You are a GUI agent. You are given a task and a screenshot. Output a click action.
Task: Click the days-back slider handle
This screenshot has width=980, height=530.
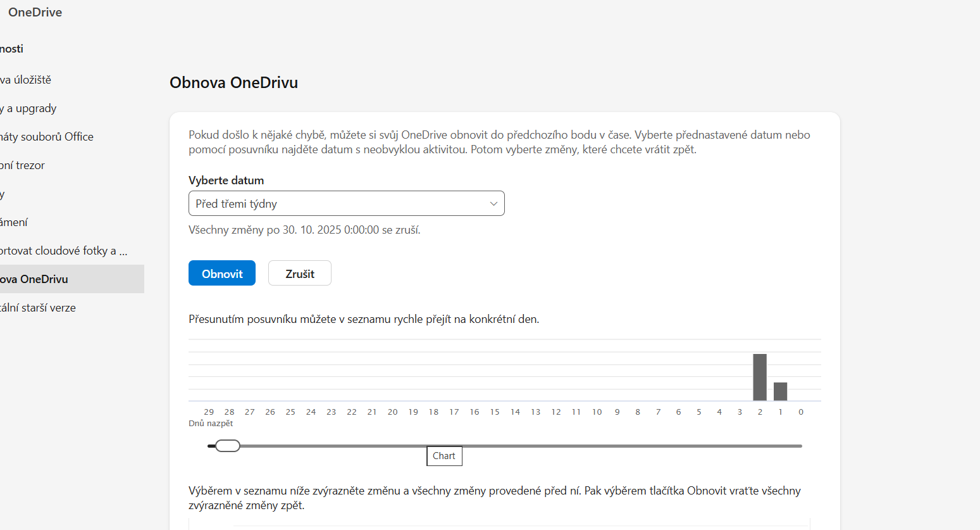click(x=228, y=446)
